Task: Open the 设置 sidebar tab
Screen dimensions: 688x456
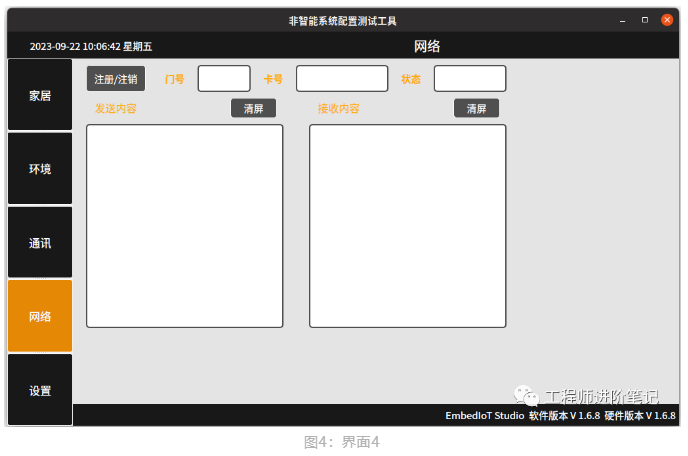Action: tap(40, 390)
